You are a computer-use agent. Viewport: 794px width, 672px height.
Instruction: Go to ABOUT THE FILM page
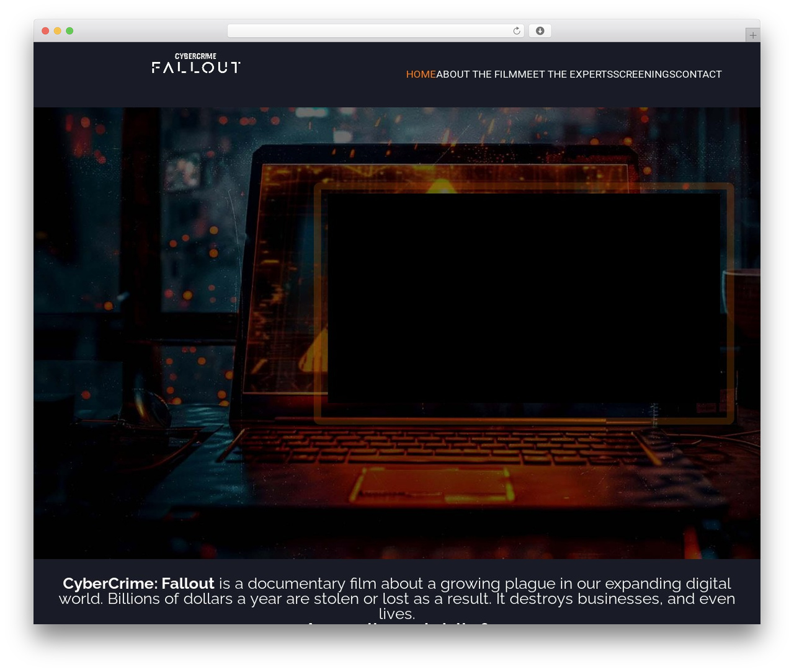tap(477, 74)
